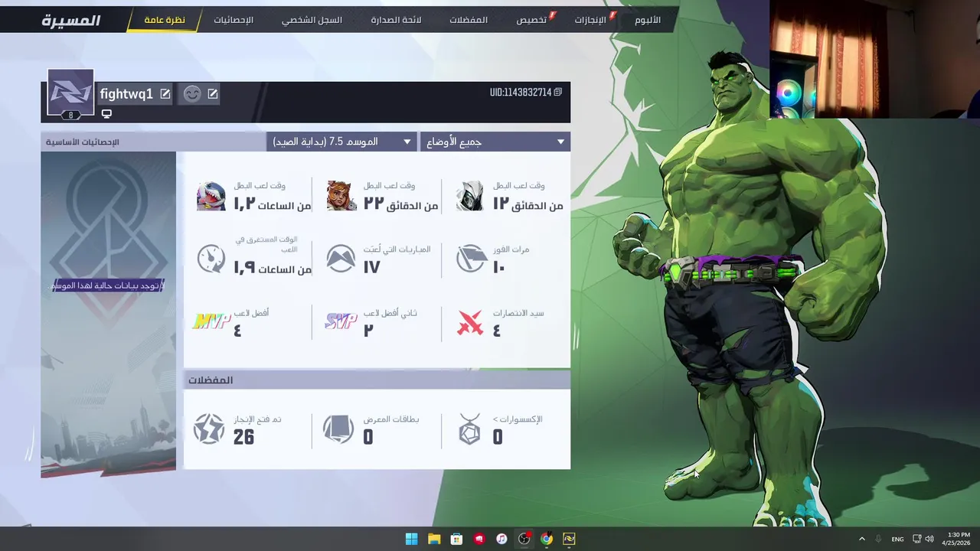Click the سيد الانتصارات label

518,313
